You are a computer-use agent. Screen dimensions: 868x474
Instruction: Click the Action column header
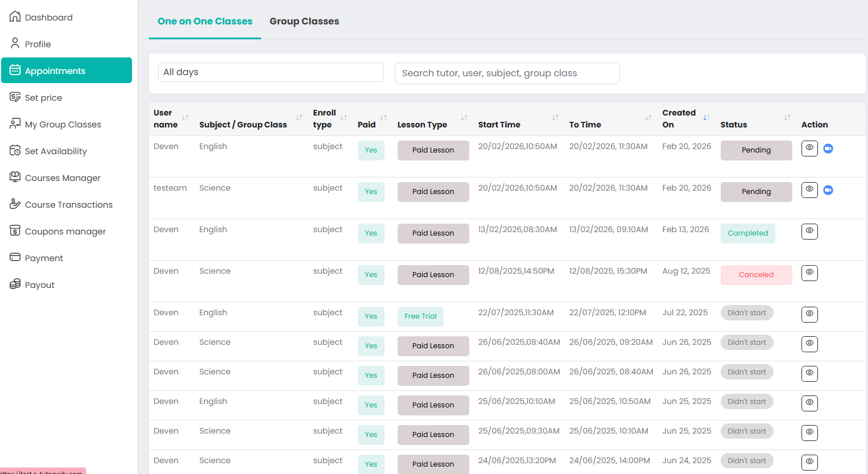[815, 125]
